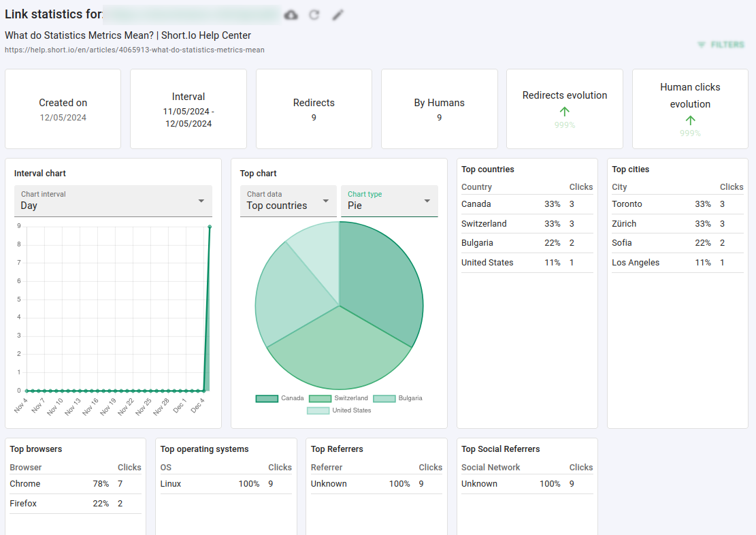Click the pencil edit link icon

[338, 15]
